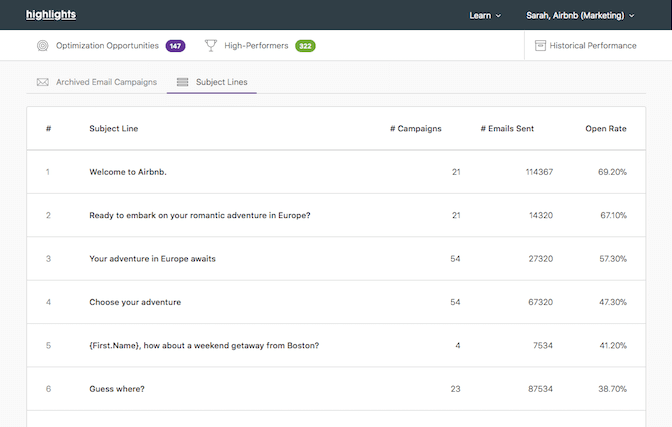672x427 pixels.
Task: Open the 'Welcome to Airbnb.' subject line row
Action: (128, 172)
